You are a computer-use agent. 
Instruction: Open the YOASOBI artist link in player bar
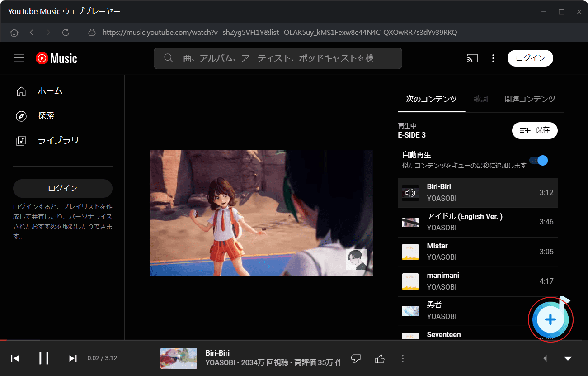tap(221, 362)
